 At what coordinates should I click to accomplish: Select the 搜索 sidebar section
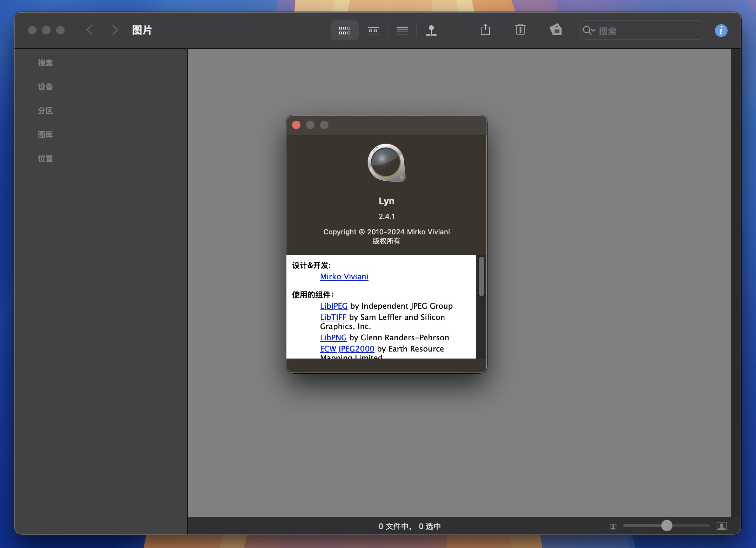click(x=45, y=63)
